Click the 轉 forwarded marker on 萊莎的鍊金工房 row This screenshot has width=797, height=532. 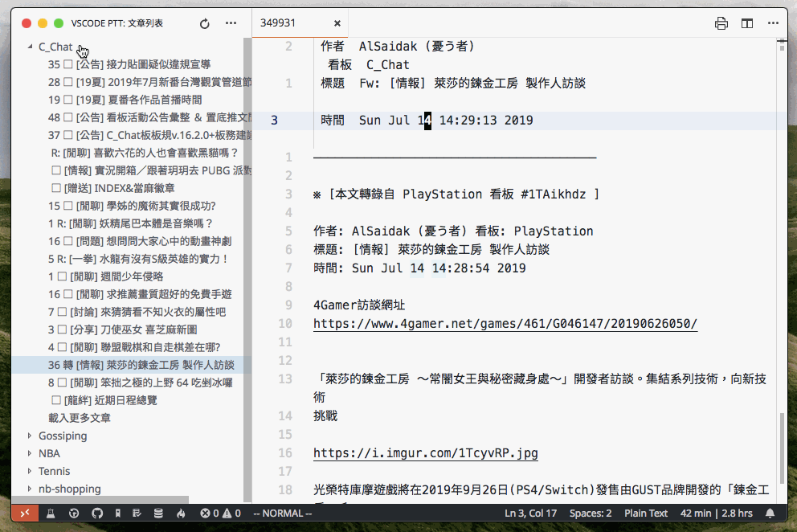click(68, 365)
